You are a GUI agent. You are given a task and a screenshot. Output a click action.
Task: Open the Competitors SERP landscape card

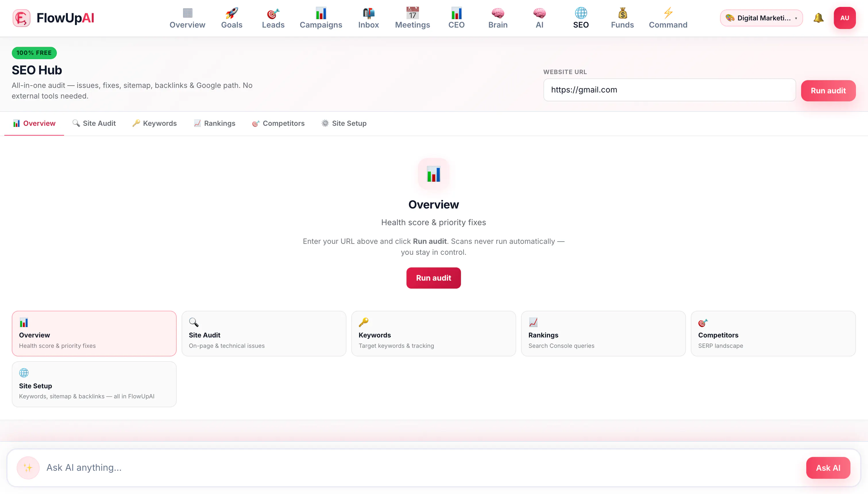pyautogui.click(x=773, y=333)
